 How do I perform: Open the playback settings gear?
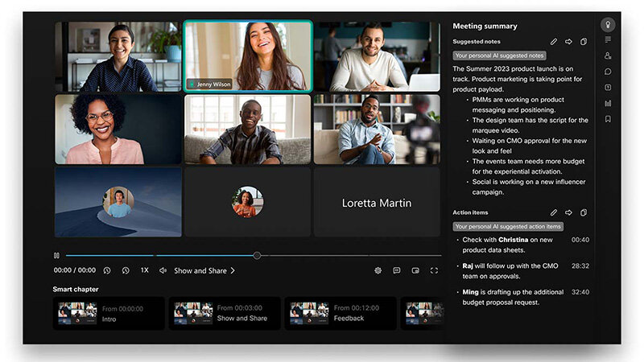[378, 270]
